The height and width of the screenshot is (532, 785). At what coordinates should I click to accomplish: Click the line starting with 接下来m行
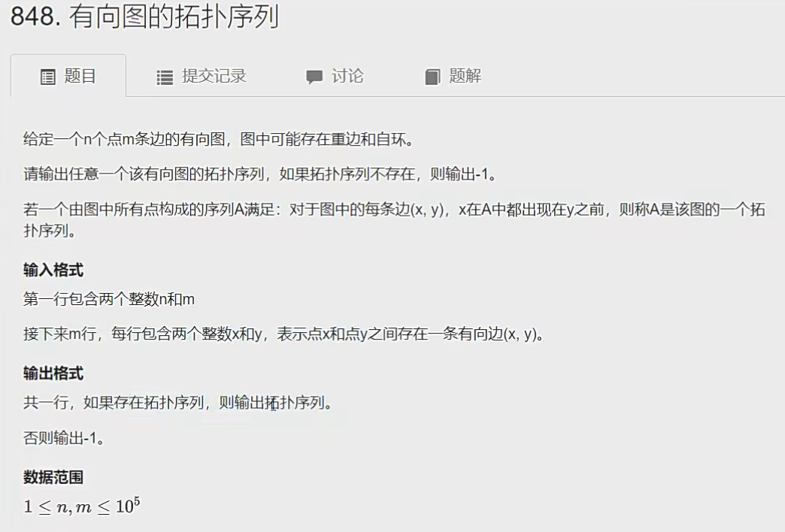coord(284,334)
